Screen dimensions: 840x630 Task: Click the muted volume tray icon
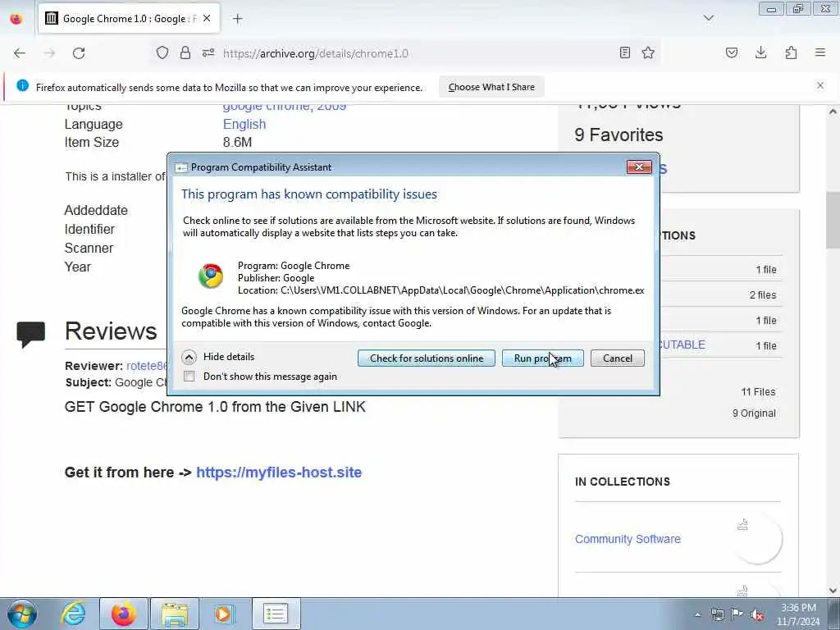[757, 615]
